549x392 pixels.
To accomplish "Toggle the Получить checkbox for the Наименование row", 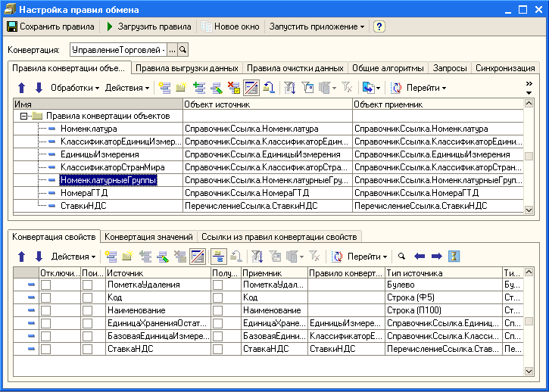I will 218,311.
